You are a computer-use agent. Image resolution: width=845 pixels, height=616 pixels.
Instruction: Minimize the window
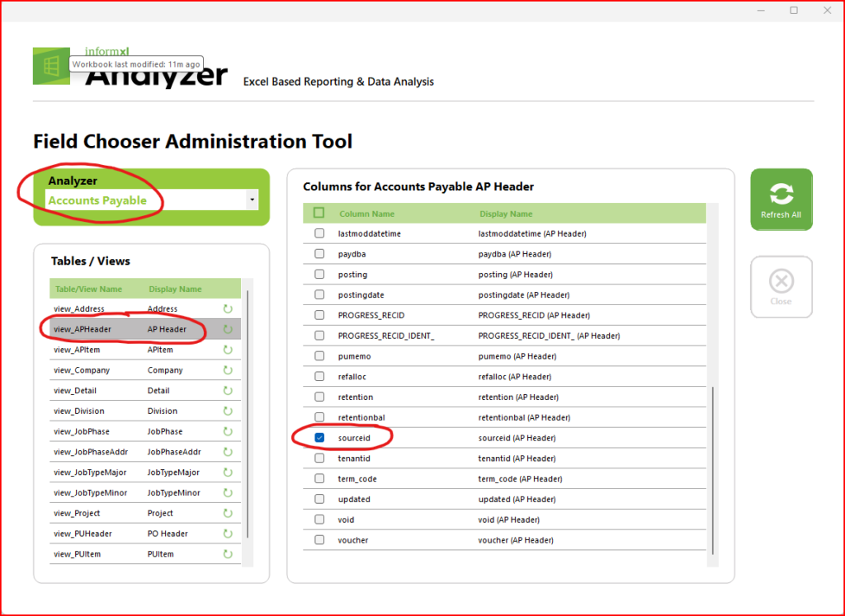(761, 10)
